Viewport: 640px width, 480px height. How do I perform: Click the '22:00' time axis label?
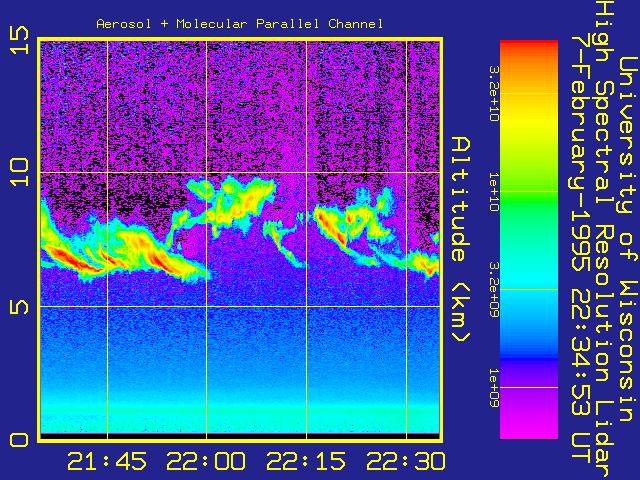206,461
